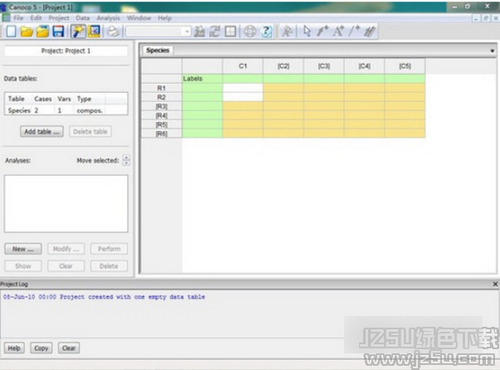
Task: Click the Add table button
Action: [x=42, y=132]
